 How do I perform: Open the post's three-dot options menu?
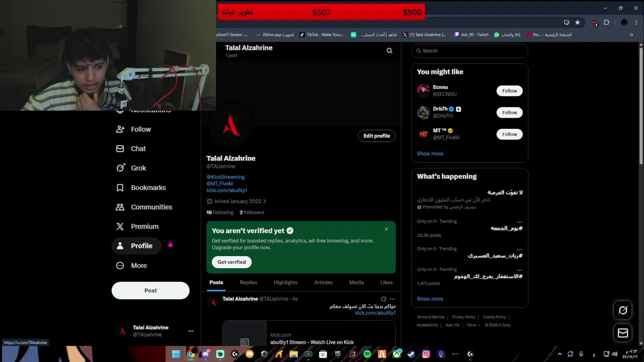pyautogui.click(x=392, y=299)
